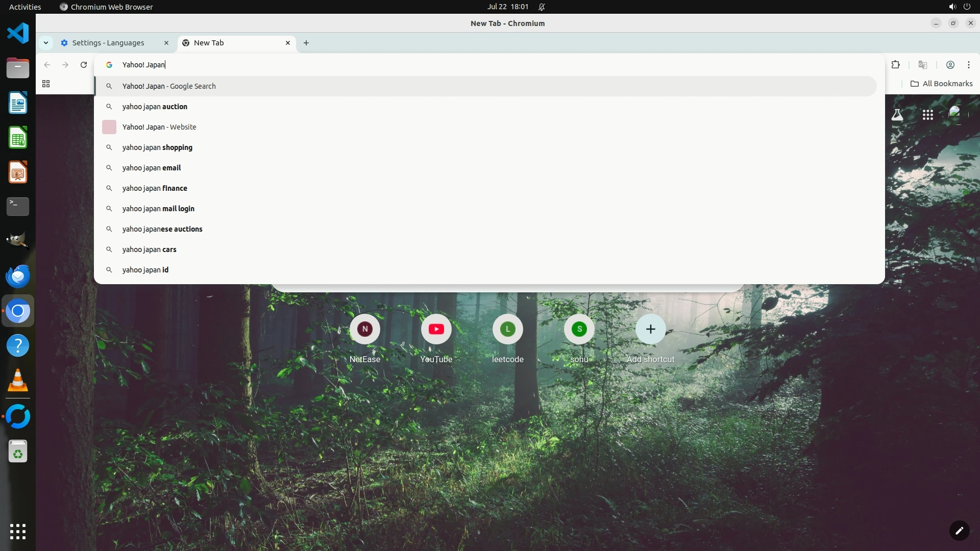
Task: Open the tab groups grid icon
Action: click(46, 84)
